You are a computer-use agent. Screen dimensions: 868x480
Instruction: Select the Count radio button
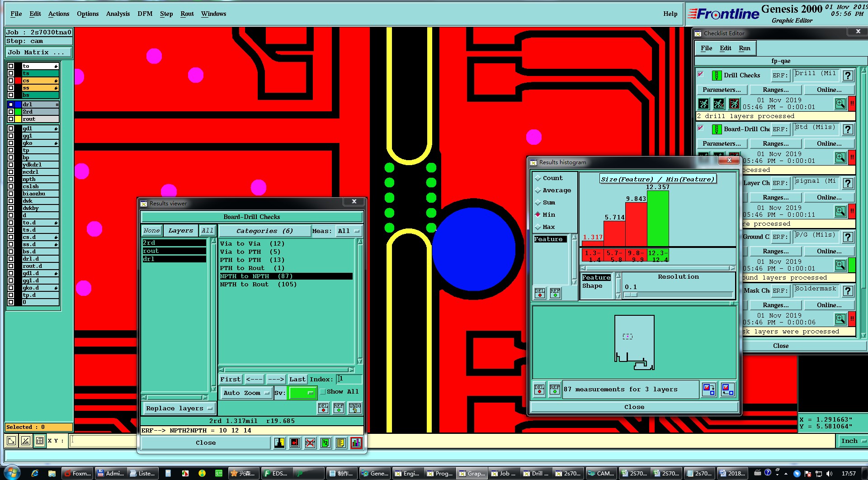[538, 178]
